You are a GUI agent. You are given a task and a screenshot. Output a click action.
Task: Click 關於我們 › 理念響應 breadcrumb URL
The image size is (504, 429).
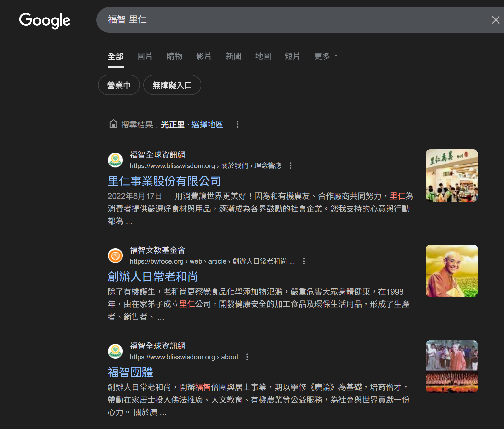(x=252, y=166)
